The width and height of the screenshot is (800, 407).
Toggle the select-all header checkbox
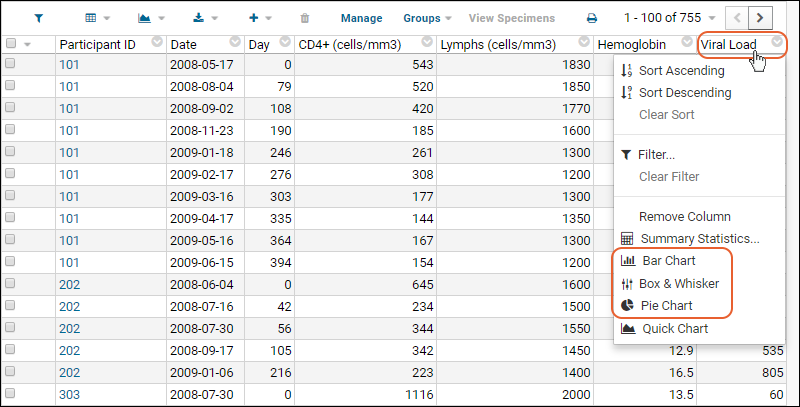pos(10,44)
